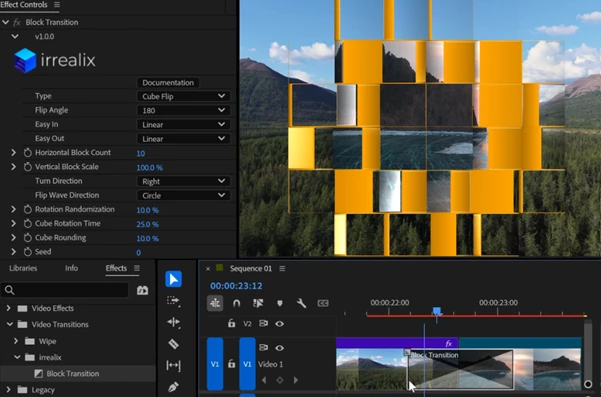Screen dimensions: 601x397
Task: Select the Effect Controls tab
Action: 24,5
